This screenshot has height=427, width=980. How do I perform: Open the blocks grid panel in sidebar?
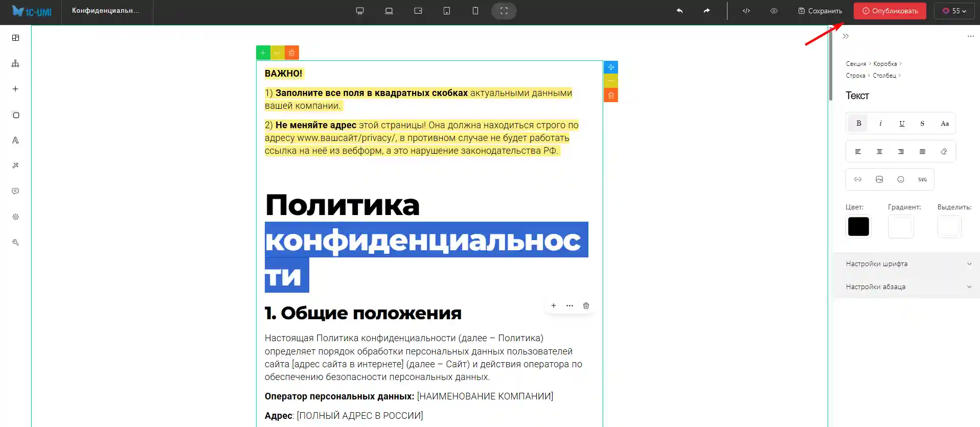click(16, 38)
